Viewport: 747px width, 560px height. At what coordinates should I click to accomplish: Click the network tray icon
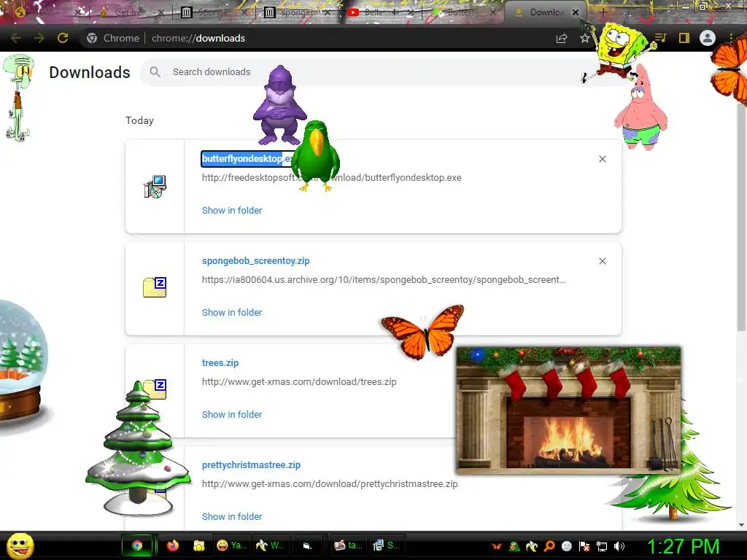pos(602,546)
